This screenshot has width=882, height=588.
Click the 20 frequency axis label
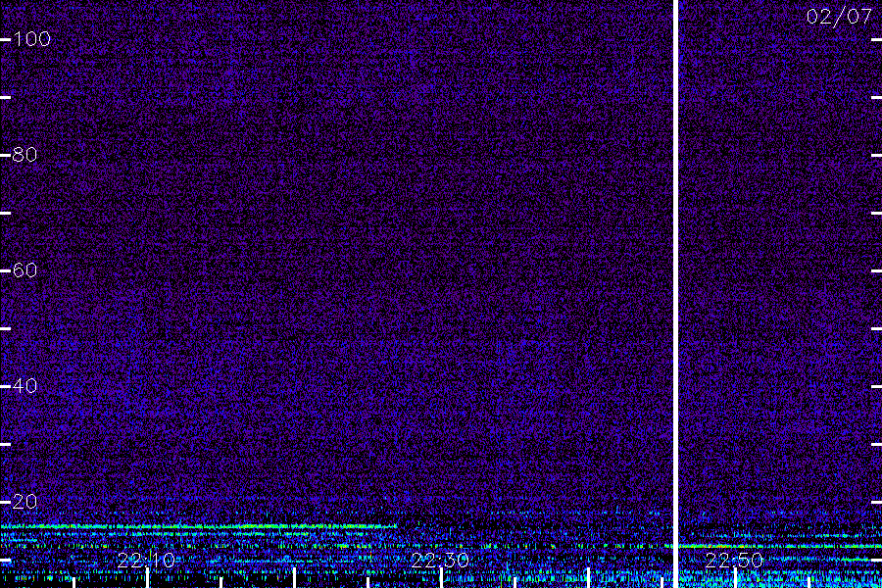pos(24,502)
